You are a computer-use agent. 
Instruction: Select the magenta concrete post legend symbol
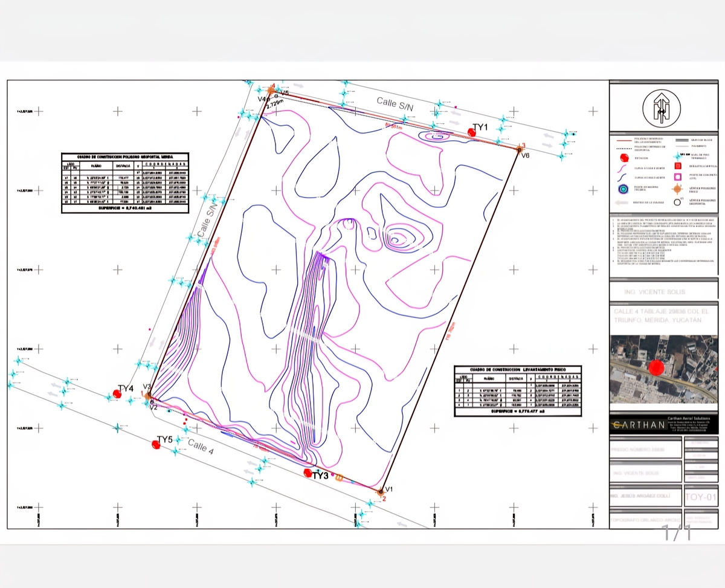coord(678,176)
